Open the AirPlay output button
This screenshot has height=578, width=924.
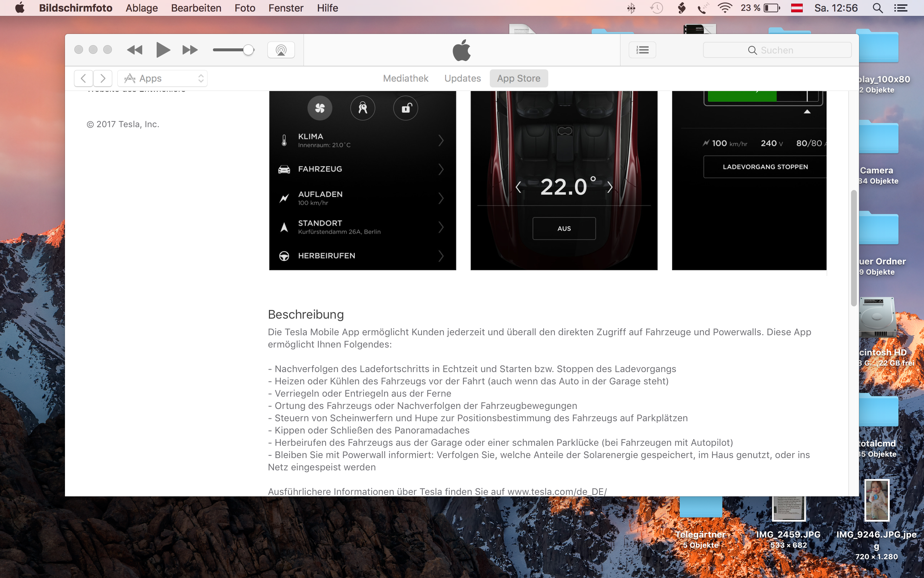coord(281,50)
